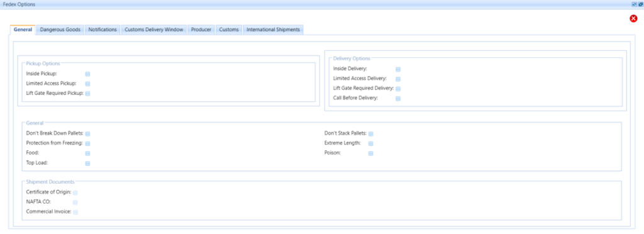Toggle the NAFTA CO checkbox

75,203
